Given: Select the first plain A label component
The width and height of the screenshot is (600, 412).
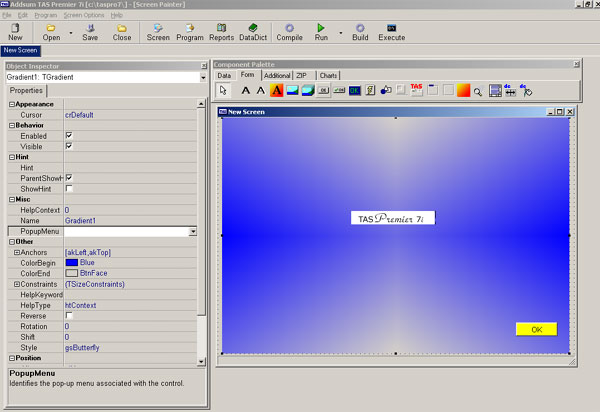Looking at the screenshot, I should point(246,91).
